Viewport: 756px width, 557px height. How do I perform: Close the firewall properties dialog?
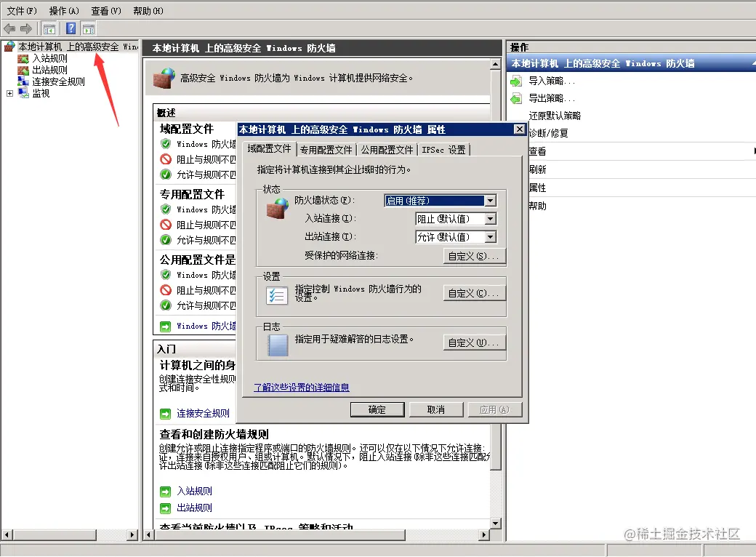click(519, 129)
